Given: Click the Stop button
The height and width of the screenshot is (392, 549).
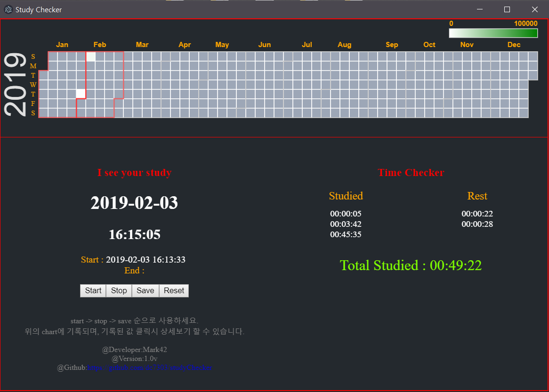Looking at the screenshot, I should [x=119, y=290].
